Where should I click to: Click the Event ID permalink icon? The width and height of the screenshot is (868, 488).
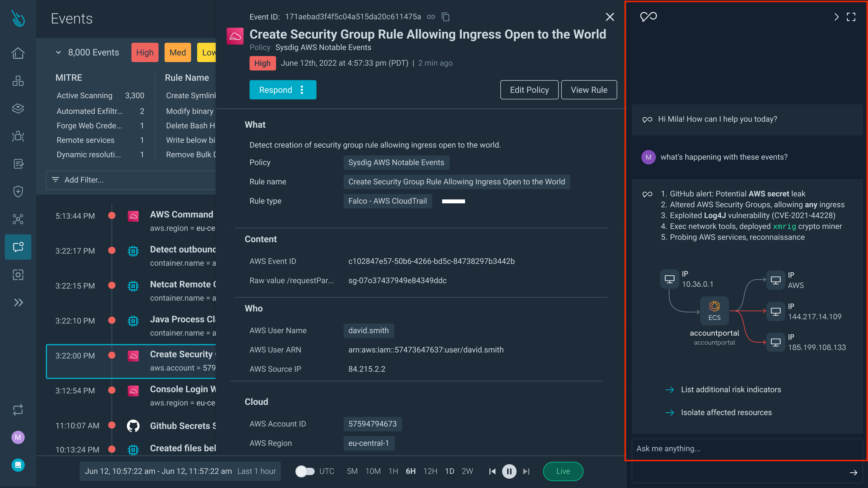point(431,17)
